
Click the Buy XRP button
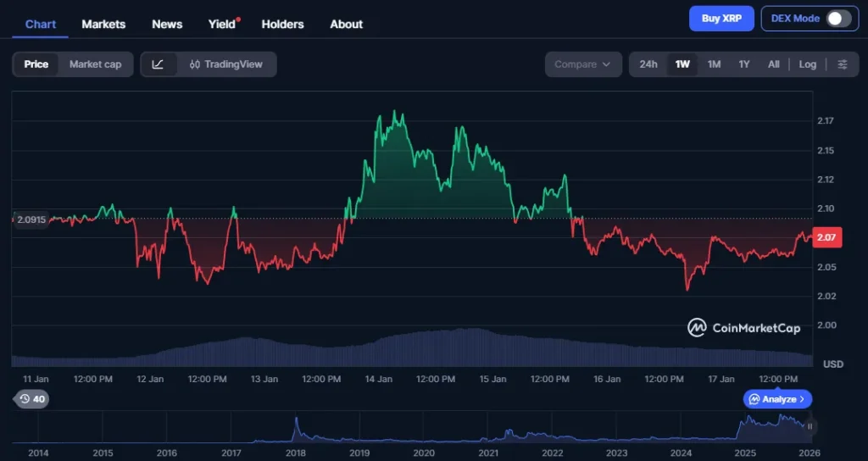click(x=721, y=19)
